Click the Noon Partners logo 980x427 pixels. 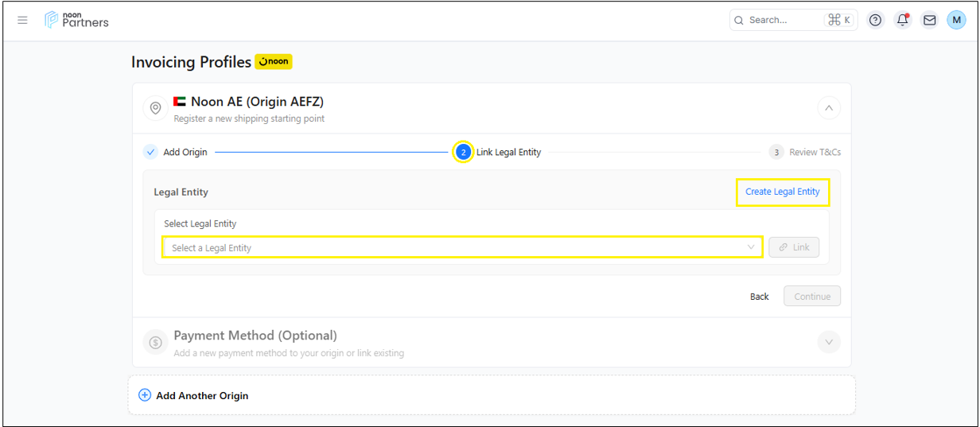tap(77, 20)
